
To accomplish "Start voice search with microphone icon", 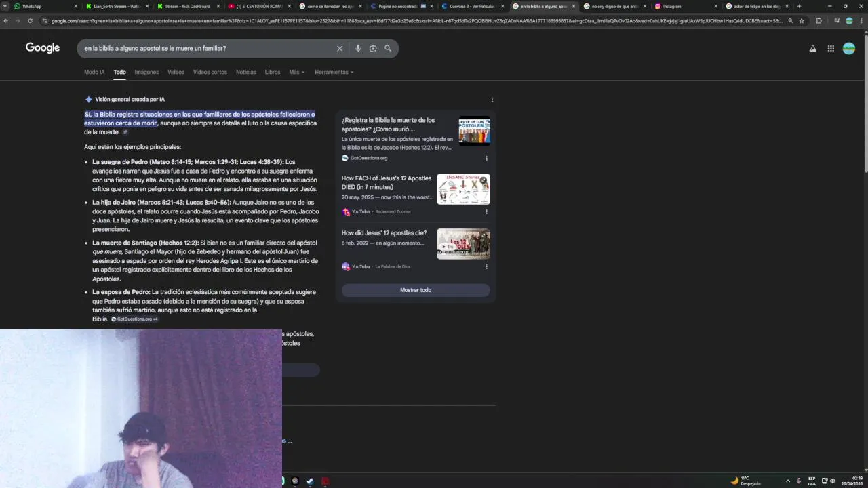I will pos(358,49).
